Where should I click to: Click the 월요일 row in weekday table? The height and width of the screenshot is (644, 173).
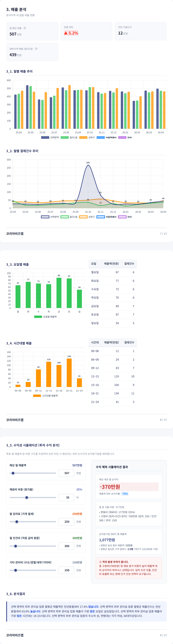click(x=113, y=272)
